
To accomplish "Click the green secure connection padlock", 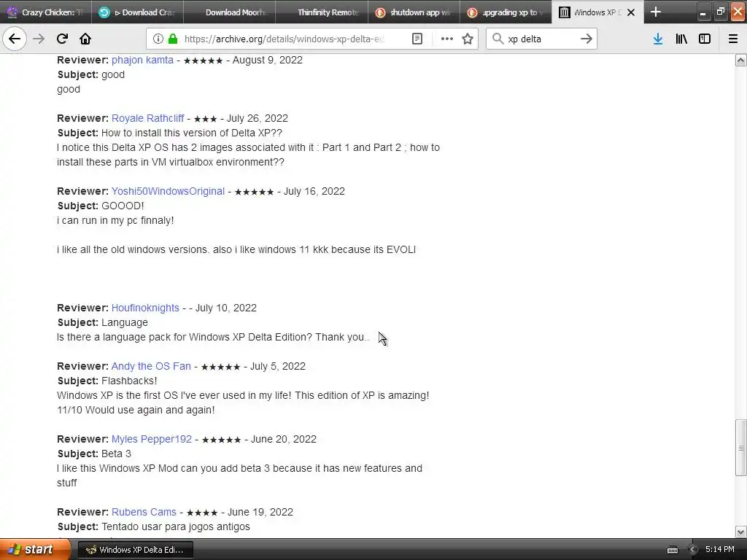I will coord(172,39).
